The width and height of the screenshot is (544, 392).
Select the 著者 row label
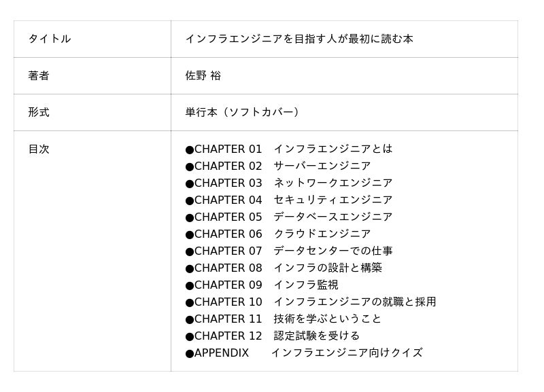tap(39, 75)
